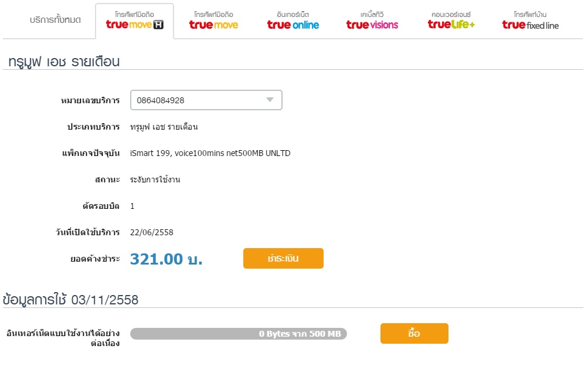Click the iSmart 199 package description
Image resolution: width=588 pixels, height=366 pixels.
[210, 154]
